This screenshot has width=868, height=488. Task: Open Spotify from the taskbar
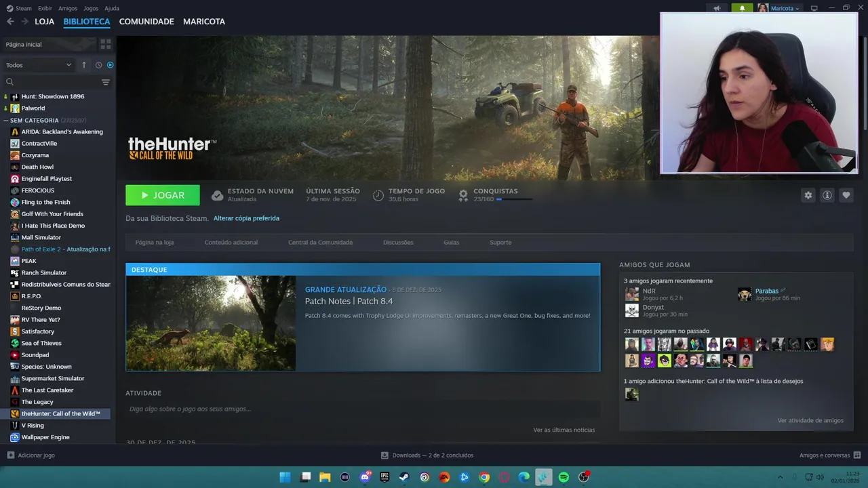pyautogui.click(x=564, y=477)
